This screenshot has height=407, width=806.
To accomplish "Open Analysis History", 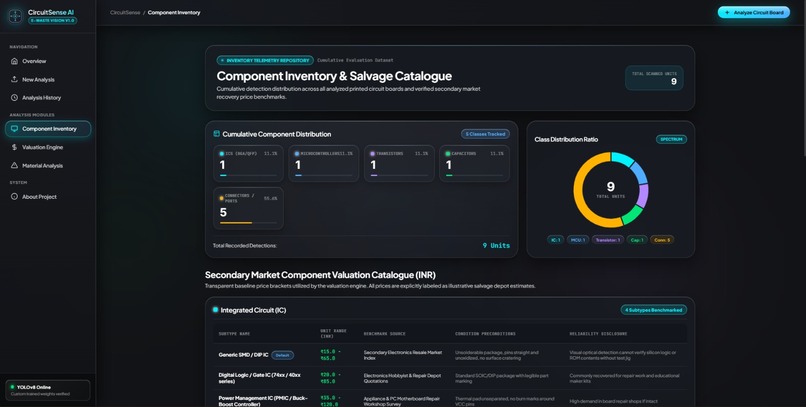I will 48,98.
